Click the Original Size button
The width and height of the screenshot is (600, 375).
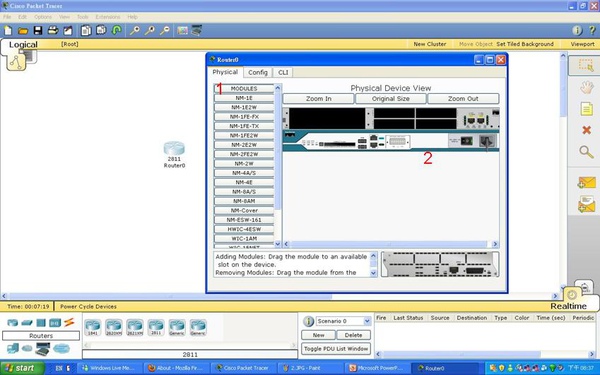point(391,99)
